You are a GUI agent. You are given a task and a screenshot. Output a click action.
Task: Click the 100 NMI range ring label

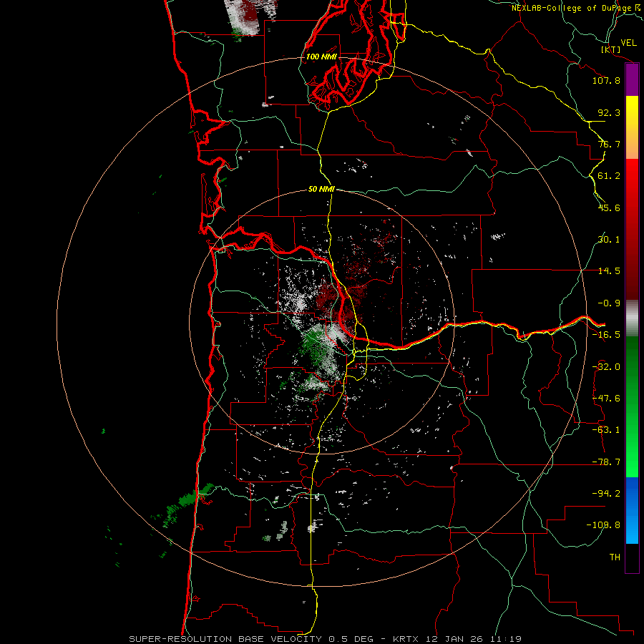pos(321,57)
